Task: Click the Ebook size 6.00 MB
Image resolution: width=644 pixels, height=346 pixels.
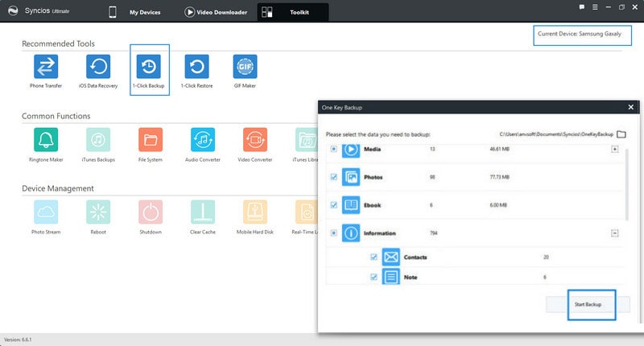Action: point(498,205)
